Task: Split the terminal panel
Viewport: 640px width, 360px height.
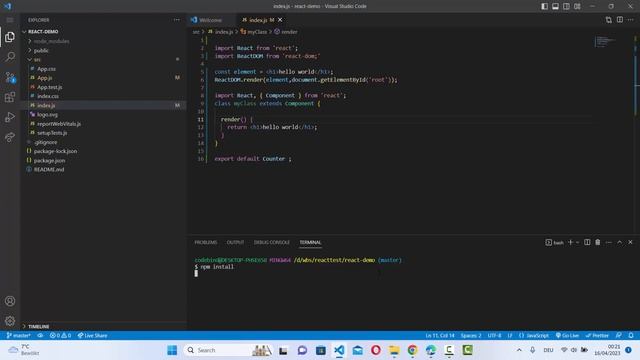Action: pos(587,242)
